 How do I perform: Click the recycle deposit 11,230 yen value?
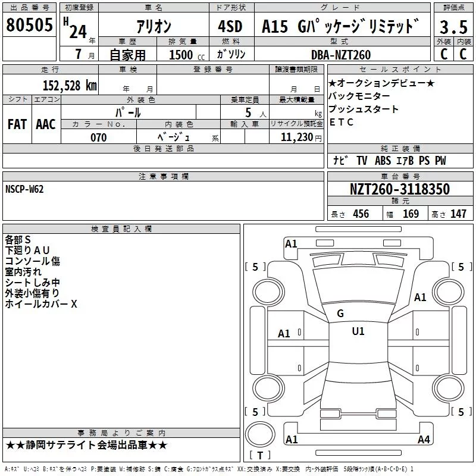(301, 137)
